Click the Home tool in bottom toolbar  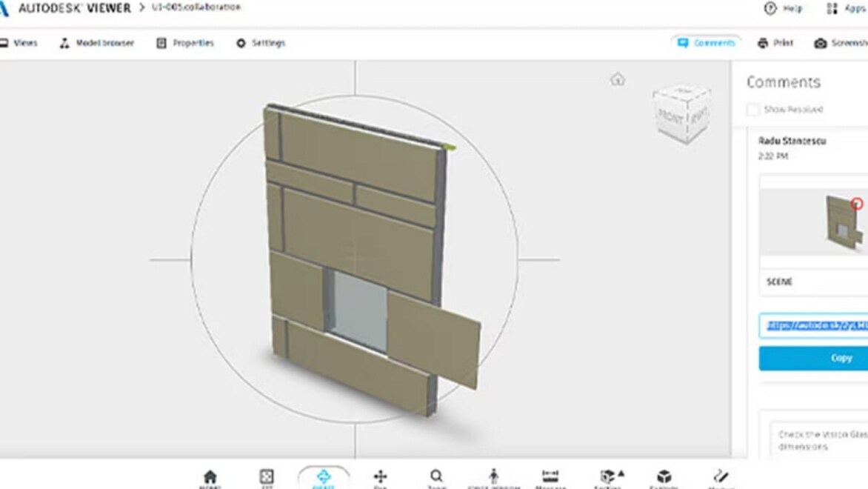tap(210, 477)
